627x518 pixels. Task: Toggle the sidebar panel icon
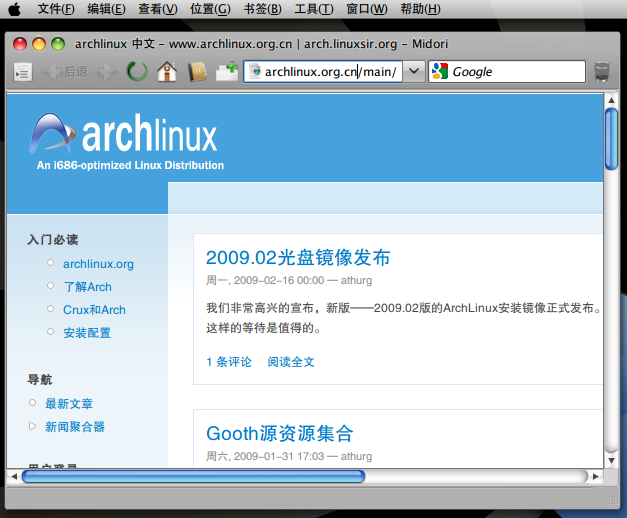(x=22, y=72)
